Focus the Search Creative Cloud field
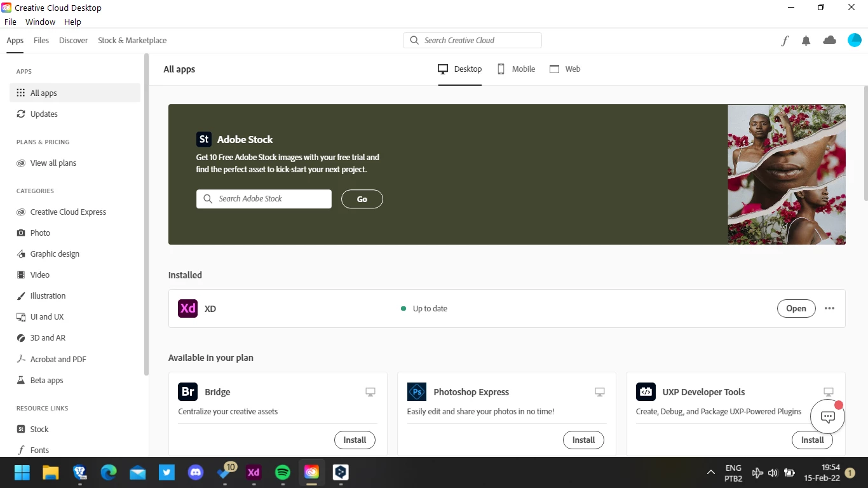868x488 pixels. tap(472, 40)
